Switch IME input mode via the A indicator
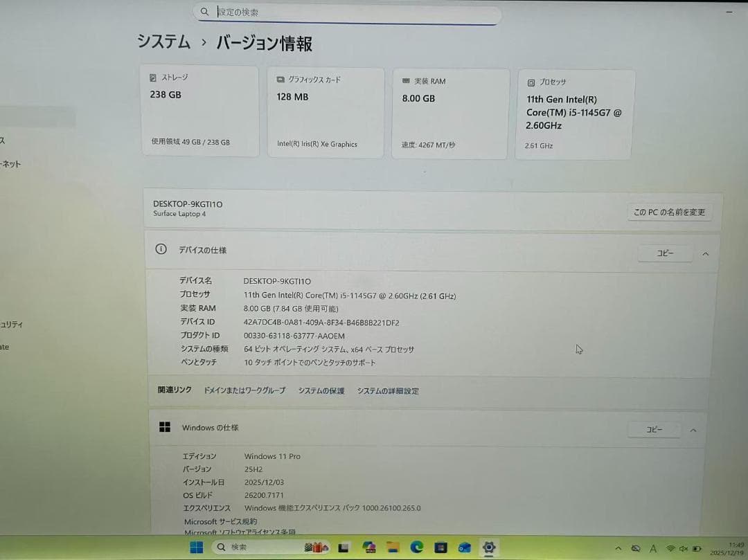Screen dimensions: 748x560 [x=652, y=548]
